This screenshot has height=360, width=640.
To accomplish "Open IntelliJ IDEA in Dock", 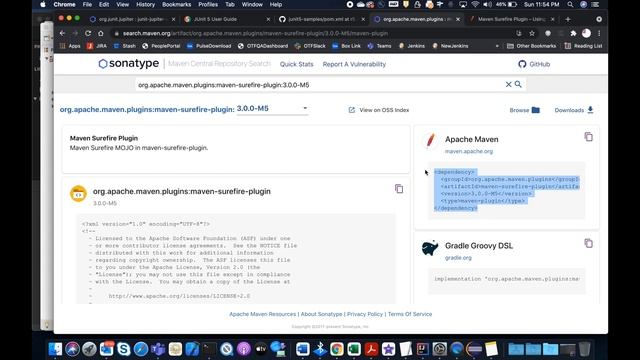I will pyautogui.click(x=422, y=349).
